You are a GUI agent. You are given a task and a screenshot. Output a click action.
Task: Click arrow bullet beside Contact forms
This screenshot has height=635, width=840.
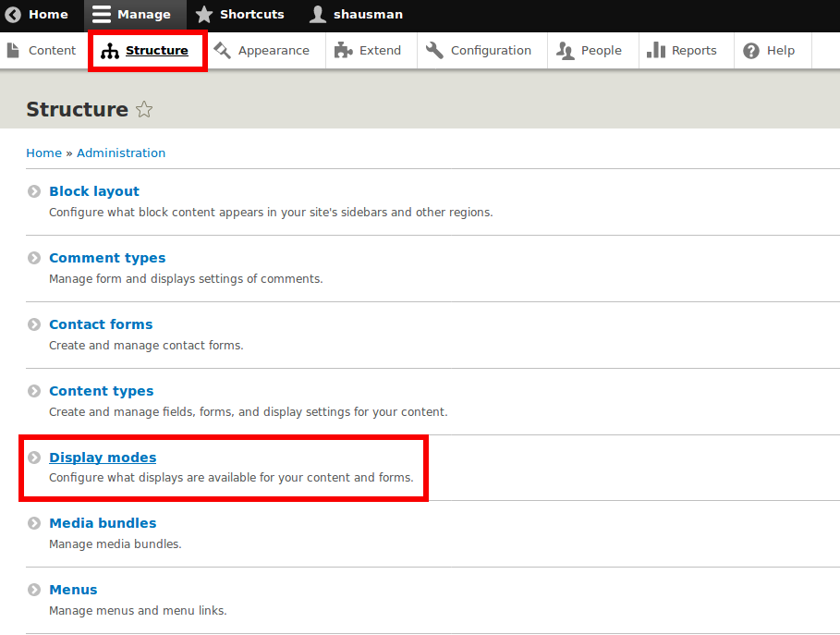coord(34,324)
